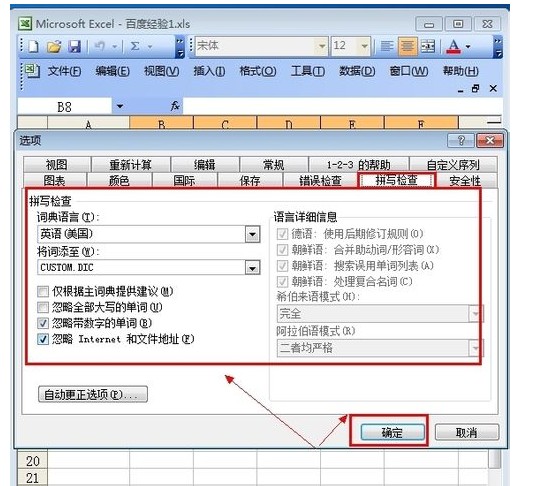Close the workbook with the small X
541x486 pixels.
(493, 89)
